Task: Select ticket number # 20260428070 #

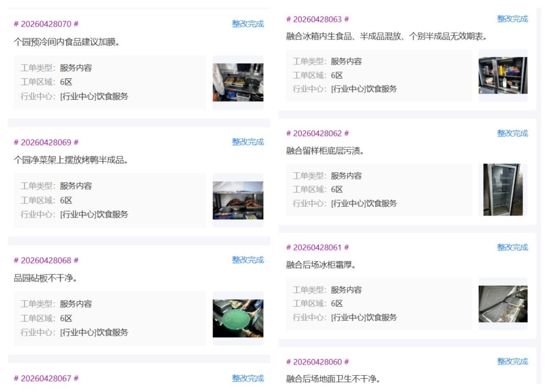Action: 46,24
